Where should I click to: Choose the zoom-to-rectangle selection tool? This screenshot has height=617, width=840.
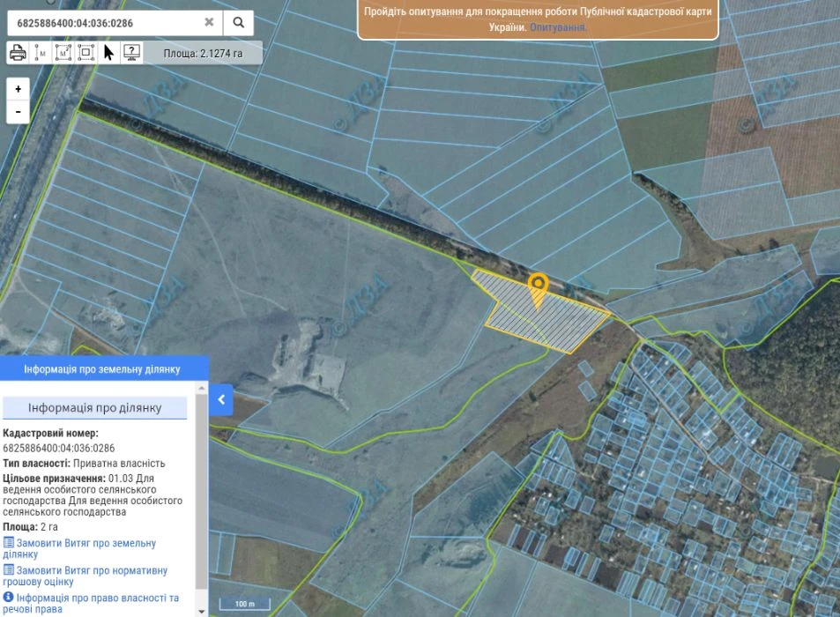click(85, 53)
